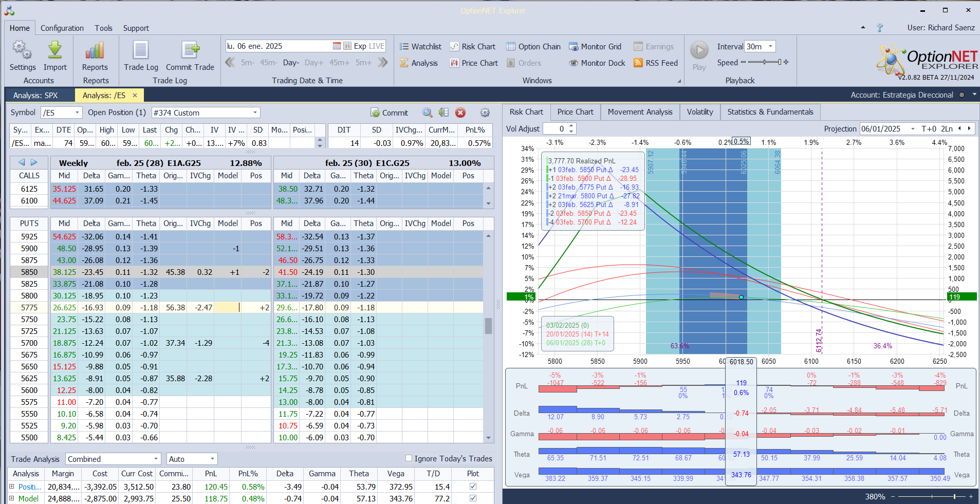Step back with the double-left rewind arrows
The height and width of the screenshot is (504, 980).
[230, 63]
